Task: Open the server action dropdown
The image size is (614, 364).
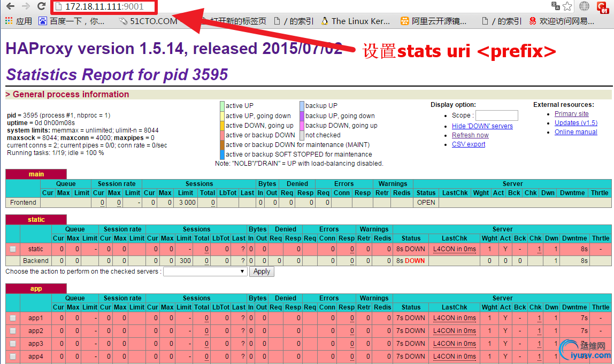Action: 205,272
